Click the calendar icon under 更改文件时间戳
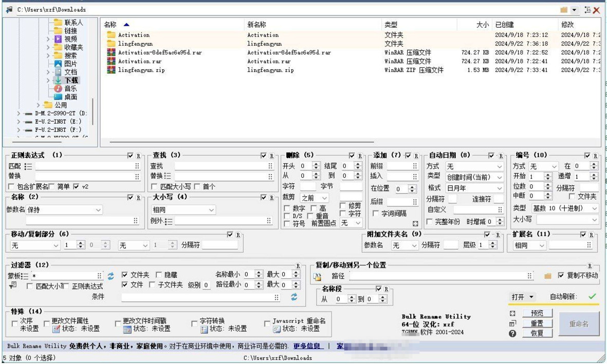The image size is (607, 364). point(127,329)
